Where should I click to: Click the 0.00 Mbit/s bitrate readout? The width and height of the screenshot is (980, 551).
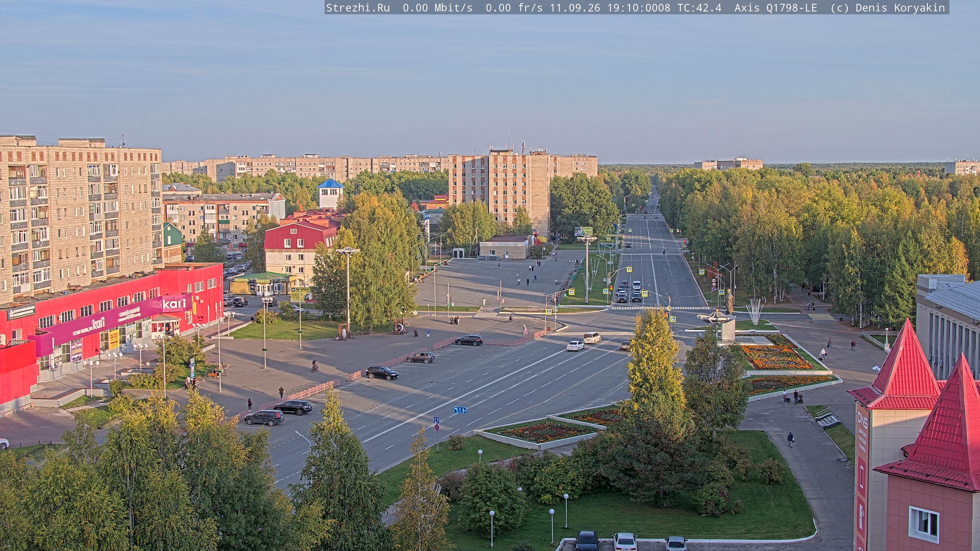[437, 8]
